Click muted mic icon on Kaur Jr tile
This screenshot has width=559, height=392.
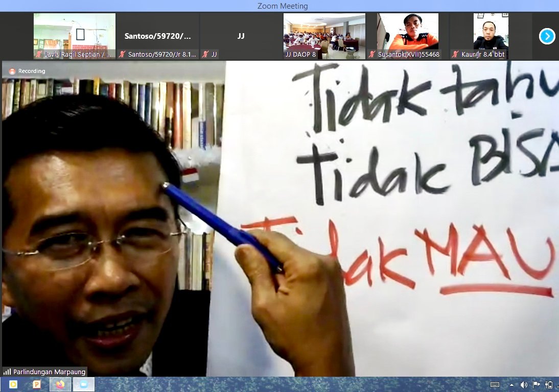tap(455, 54)
